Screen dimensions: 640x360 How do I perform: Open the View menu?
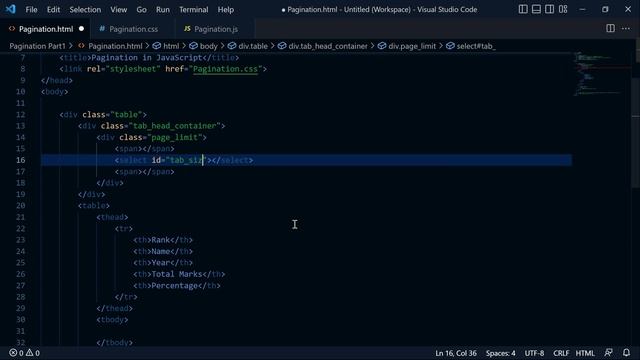coord(118,9)
